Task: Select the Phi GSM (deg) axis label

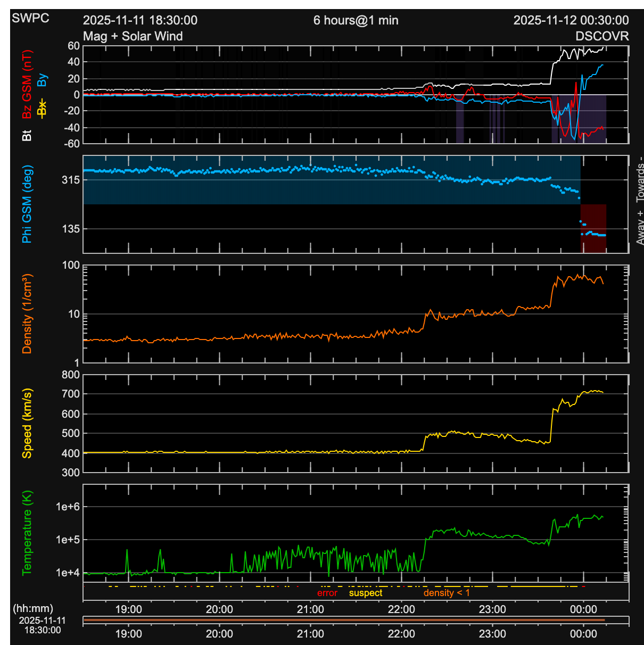Action: tap(27, 204)
